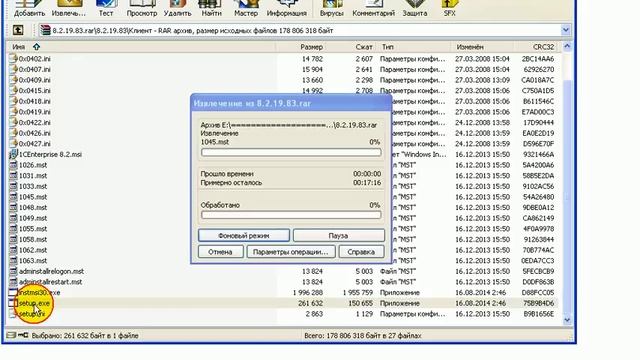Click the size 1 996 288 cell
Image resolution: width=640 pixels, height=360 pixels.
308,292
